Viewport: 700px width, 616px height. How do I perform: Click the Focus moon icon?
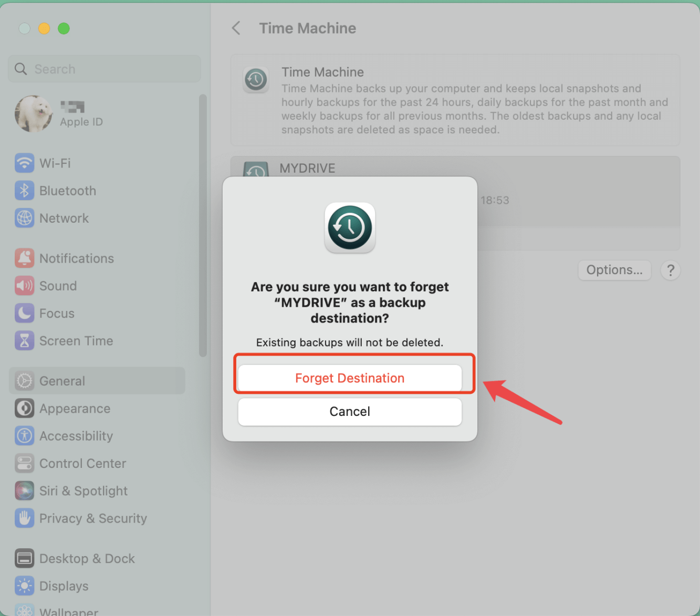pos(24,314)
